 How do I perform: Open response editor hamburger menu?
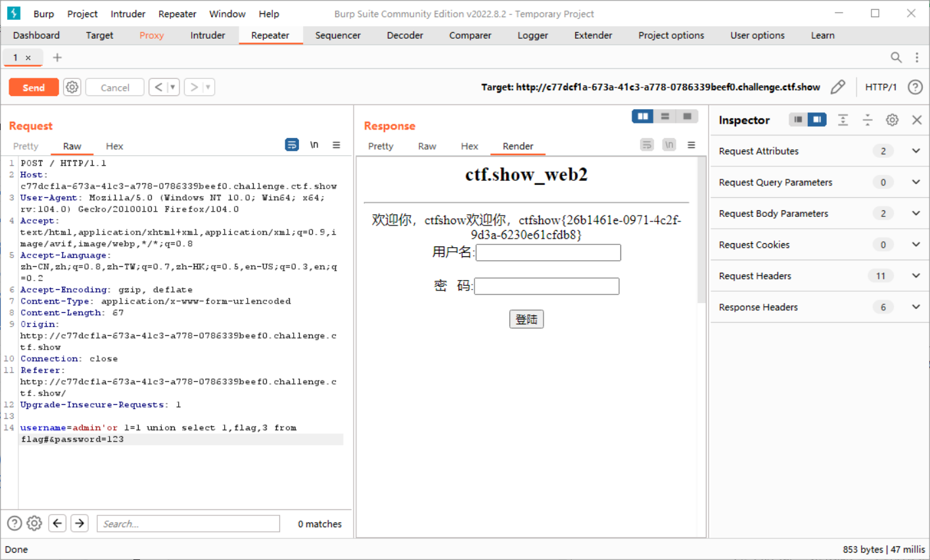(691, 145)
